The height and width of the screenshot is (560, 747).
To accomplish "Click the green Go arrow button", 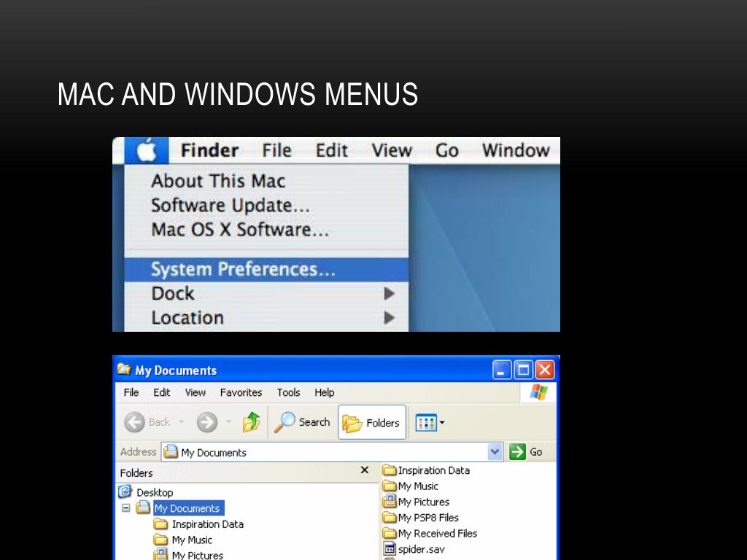I will pyautogui.click(x=517, y=451).
